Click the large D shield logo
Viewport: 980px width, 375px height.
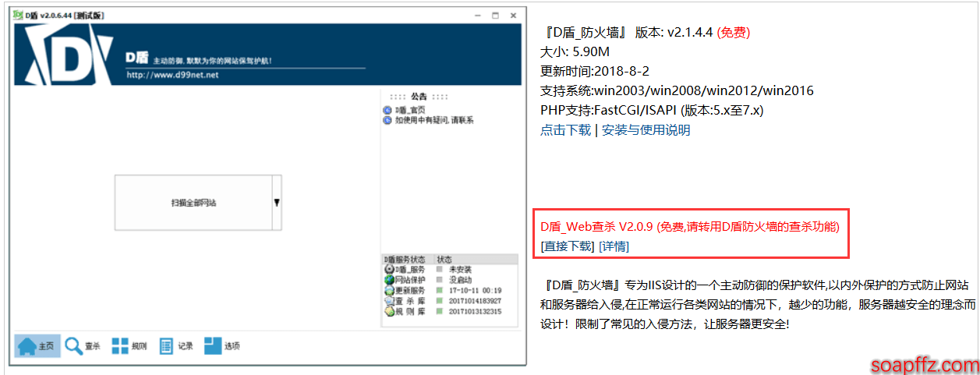(x=68, y=55)
